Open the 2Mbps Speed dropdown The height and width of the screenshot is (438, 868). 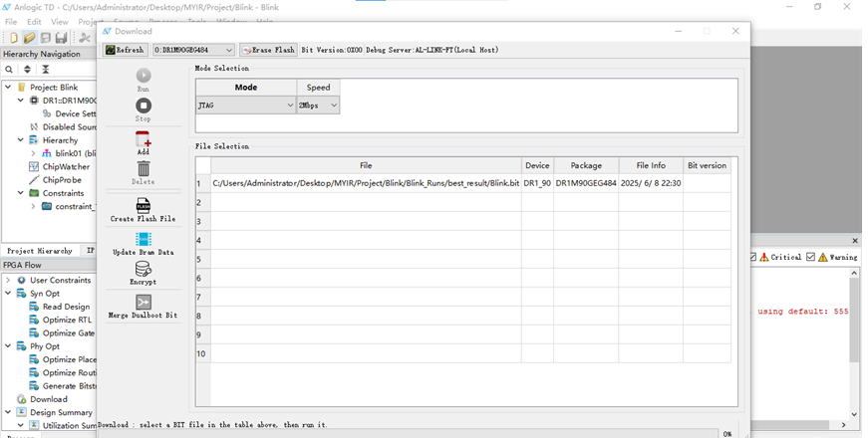click(x=318, y=106)
